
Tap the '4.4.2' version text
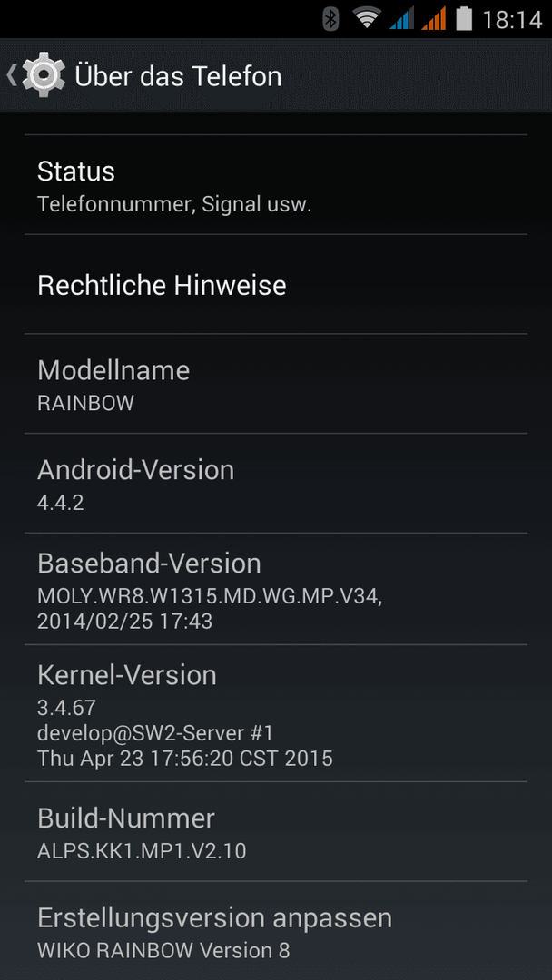[x=61, y=503]
